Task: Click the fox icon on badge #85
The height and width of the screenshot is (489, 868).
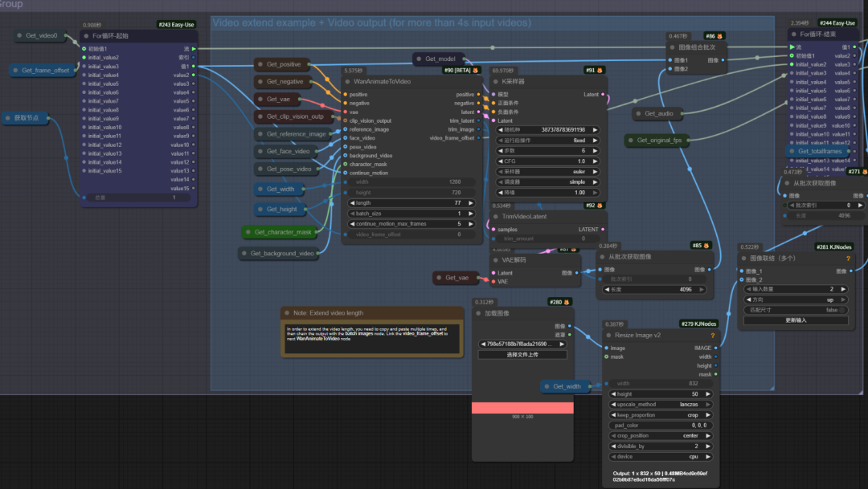Action: click(706, 246)
